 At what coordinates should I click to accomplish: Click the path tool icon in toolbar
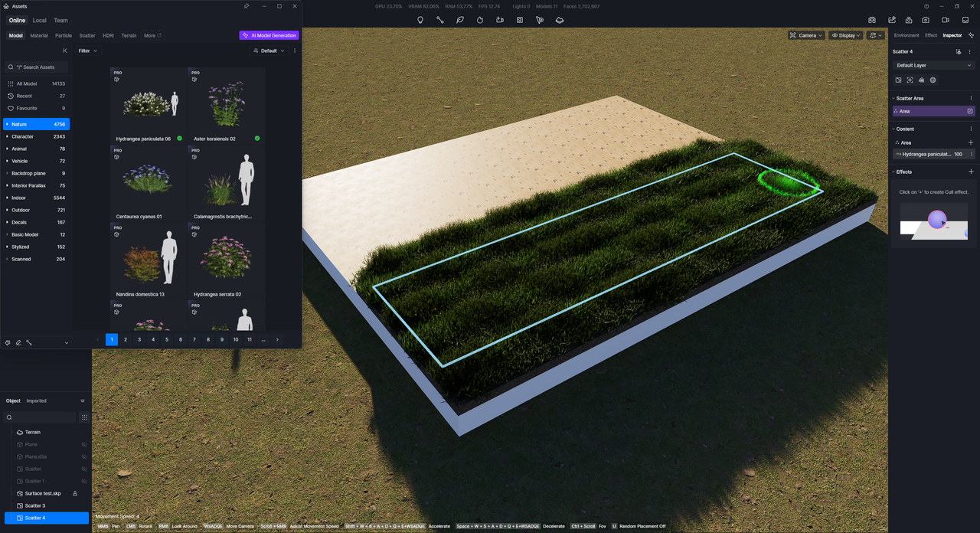coord(440,20)
